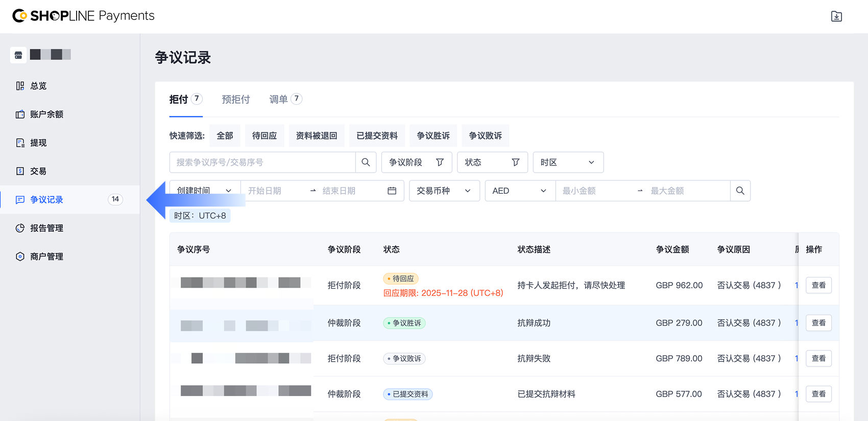Screen dimensions: 868x421
Task: Switch to the 调单 tab
Action: pos(286,99)
